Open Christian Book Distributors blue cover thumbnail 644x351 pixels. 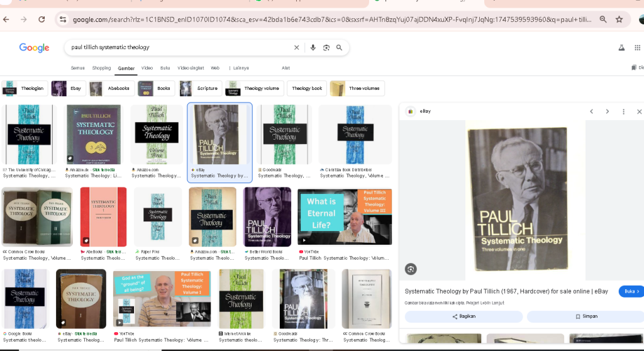[x=355, y=135]
